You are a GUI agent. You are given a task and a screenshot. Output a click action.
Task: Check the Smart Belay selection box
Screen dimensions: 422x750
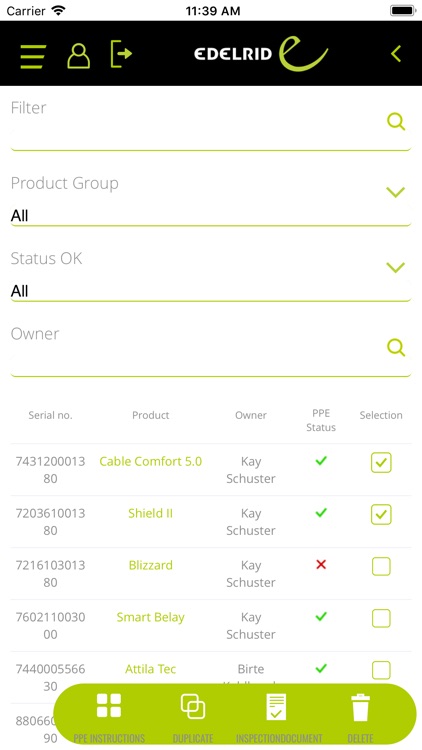(381, 618)
